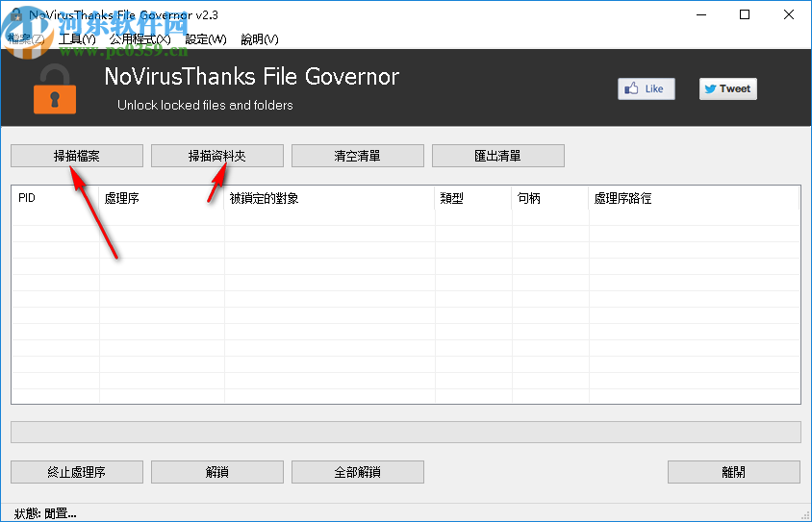Sort by 處理序路徑 column header
The image size is (812, 522).
click(695, 198)
